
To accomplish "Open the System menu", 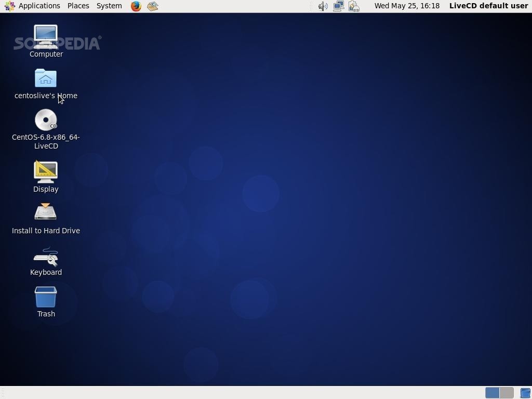I will tap(109, 6).
